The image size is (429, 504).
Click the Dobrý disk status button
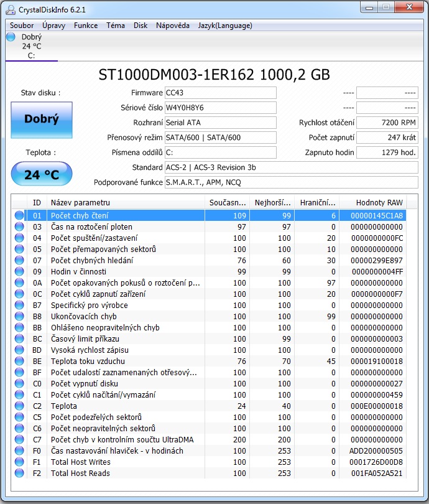tap(42, 120)
